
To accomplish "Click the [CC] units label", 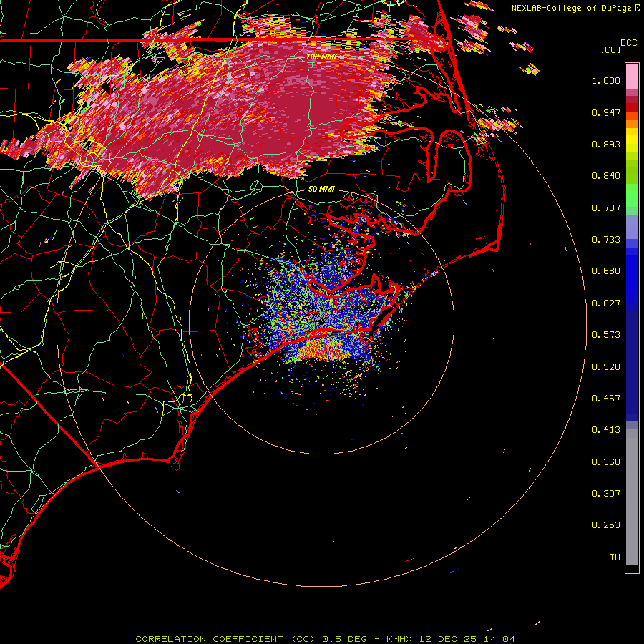I will click(x=610, y=49).
